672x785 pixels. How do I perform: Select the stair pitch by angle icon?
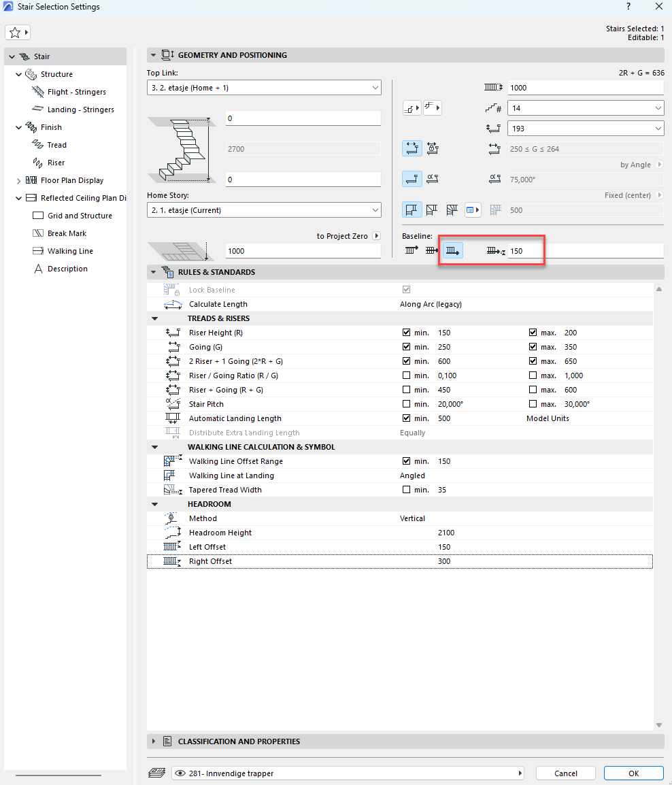click(433, 179)
